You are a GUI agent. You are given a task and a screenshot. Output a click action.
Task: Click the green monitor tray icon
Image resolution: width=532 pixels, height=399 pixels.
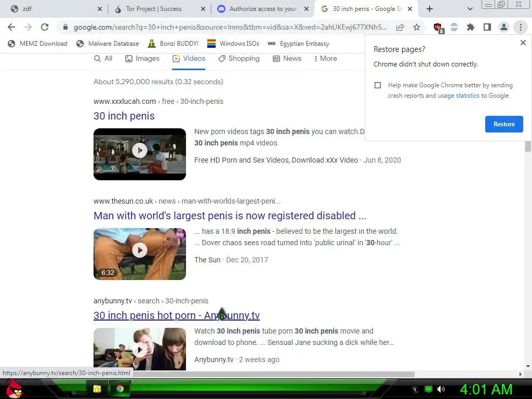429,389
